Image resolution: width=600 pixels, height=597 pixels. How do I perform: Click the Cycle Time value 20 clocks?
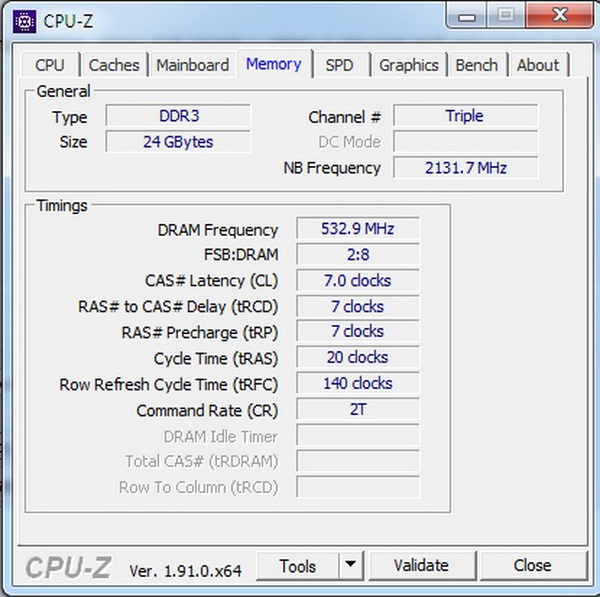click(x=358, y=357)
